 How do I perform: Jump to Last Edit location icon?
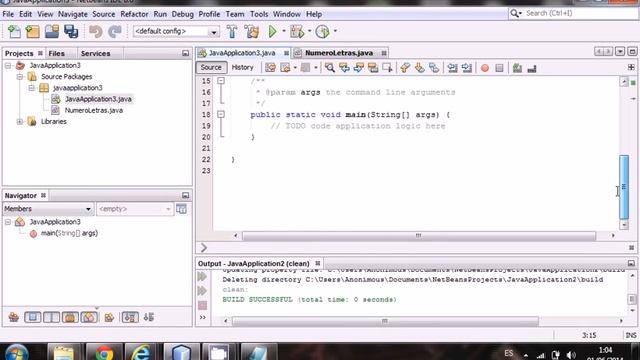[x=270, y=68]
